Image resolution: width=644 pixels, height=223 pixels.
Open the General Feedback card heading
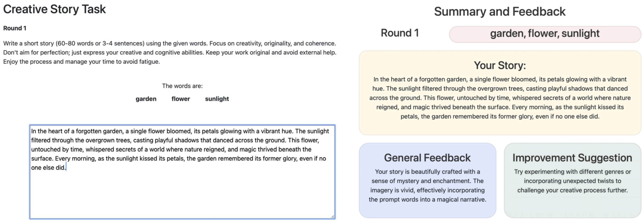pos(427,158)
